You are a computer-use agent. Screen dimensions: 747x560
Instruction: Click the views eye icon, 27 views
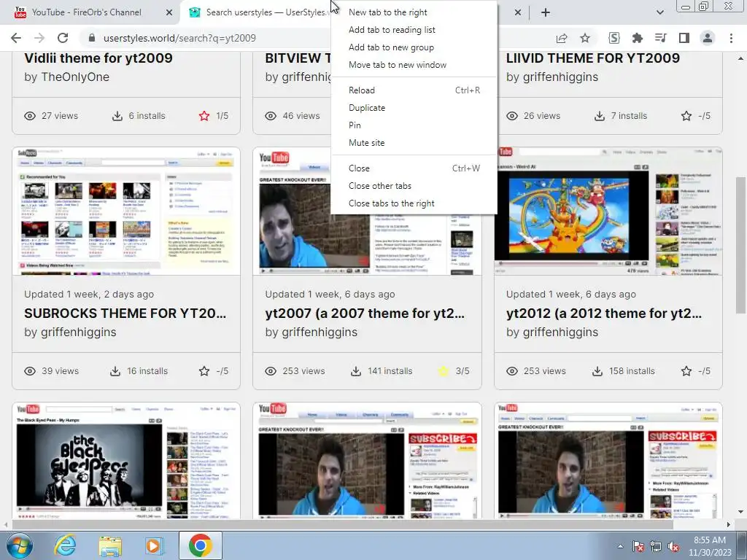point(30,116)
